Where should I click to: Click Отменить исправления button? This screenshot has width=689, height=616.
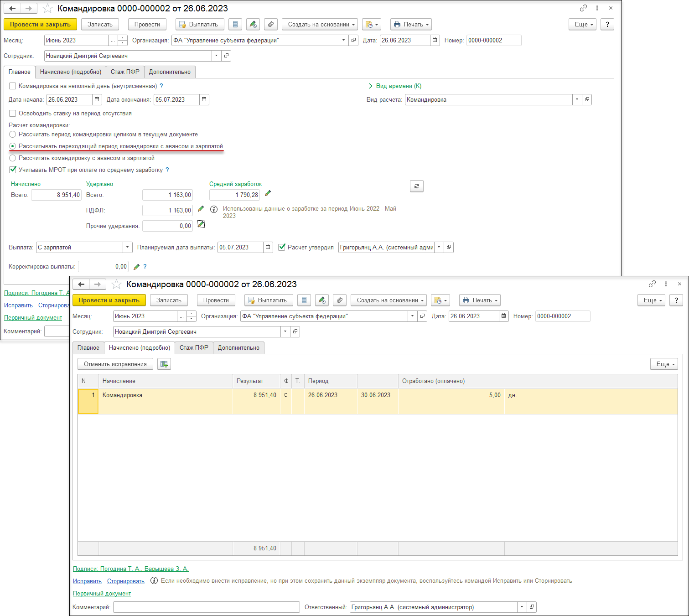pyautogui.click(x=115, y=364)
